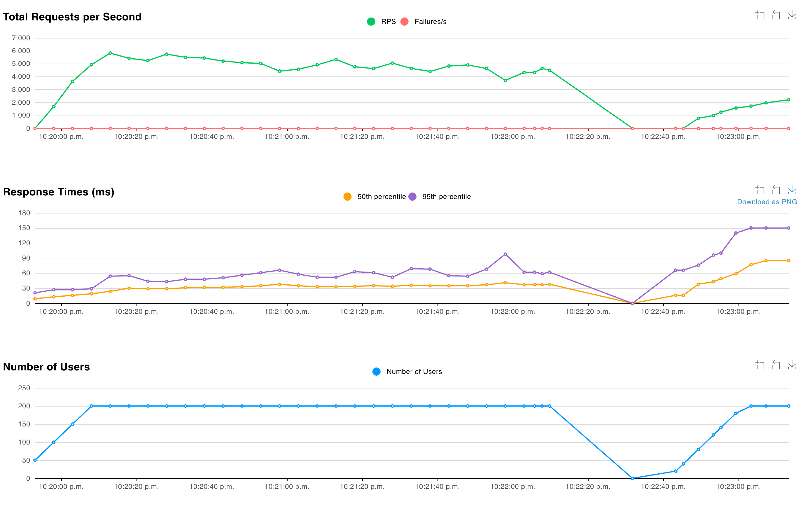Click 'Total Requests per Second' title
812x525 pixels.
click(x=72, y=17)
